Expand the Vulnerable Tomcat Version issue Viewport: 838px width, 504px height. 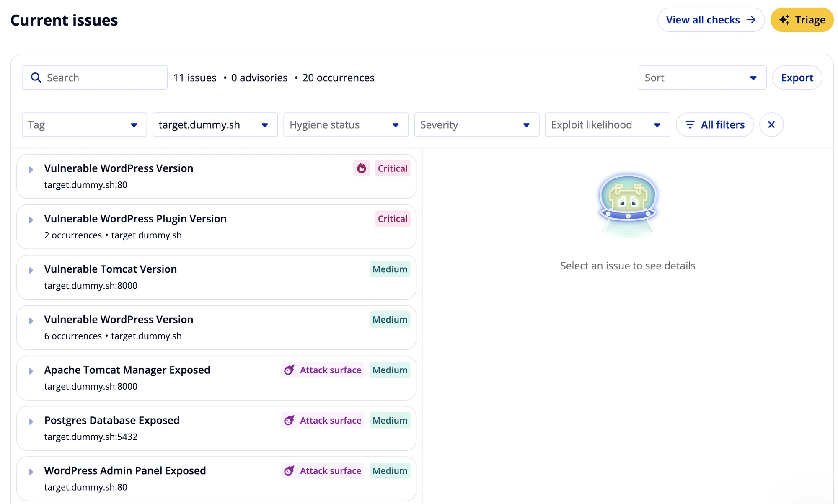[x=31, y=270]
